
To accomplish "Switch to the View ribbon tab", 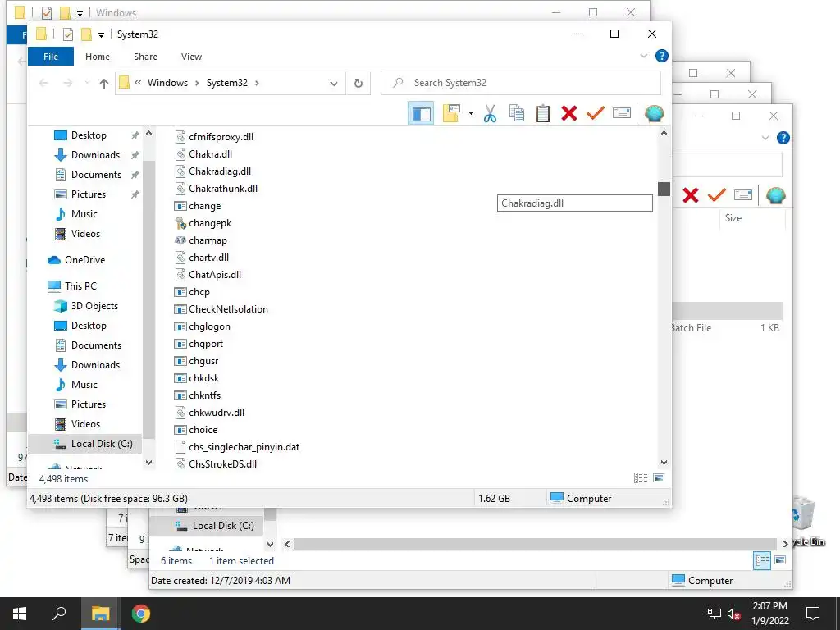I will [x=191, y=57].
